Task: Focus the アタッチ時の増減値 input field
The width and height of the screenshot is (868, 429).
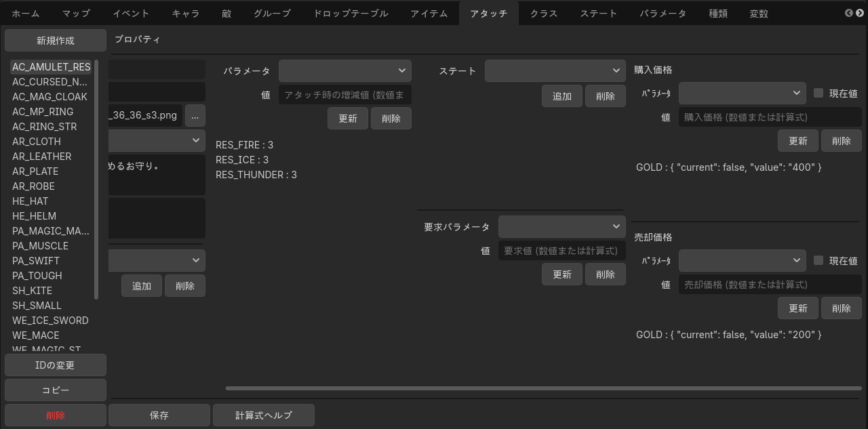Action: (x=345, y=95)
